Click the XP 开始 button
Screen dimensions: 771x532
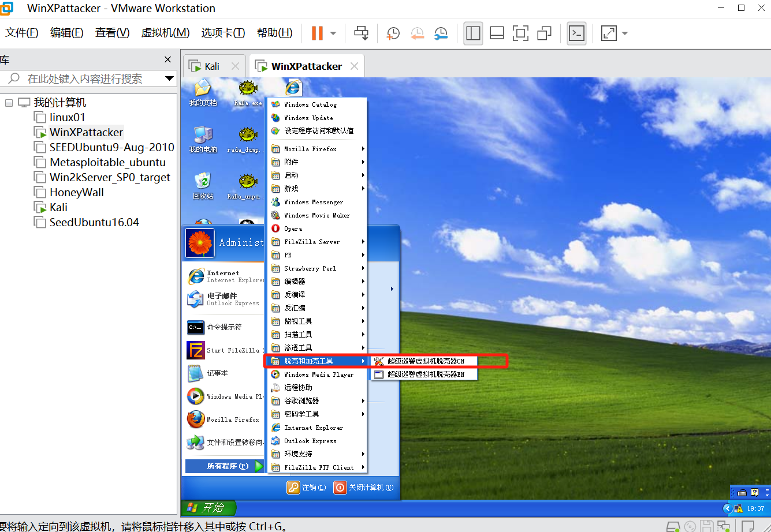208,508
